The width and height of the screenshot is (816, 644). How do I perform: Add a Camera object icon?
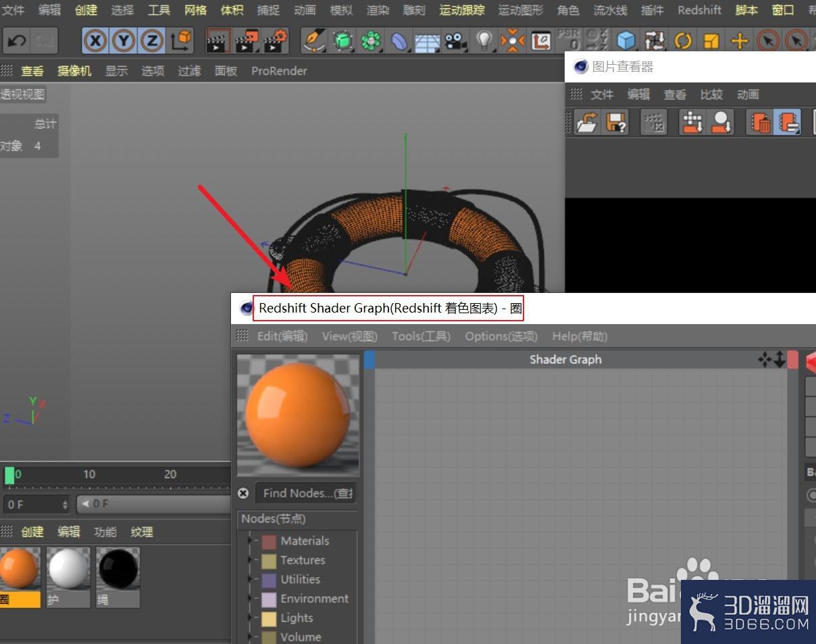click(456, 41)
